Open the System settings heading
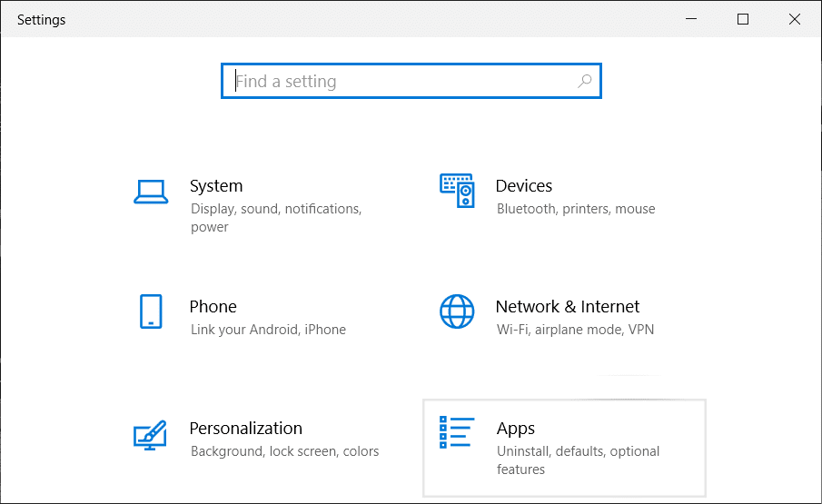 216,186
